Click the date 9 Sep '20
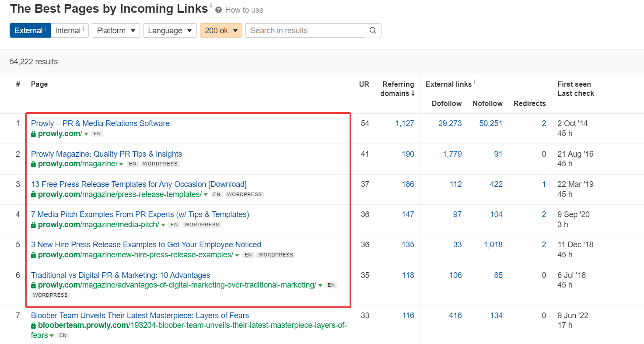 (574, 214)
